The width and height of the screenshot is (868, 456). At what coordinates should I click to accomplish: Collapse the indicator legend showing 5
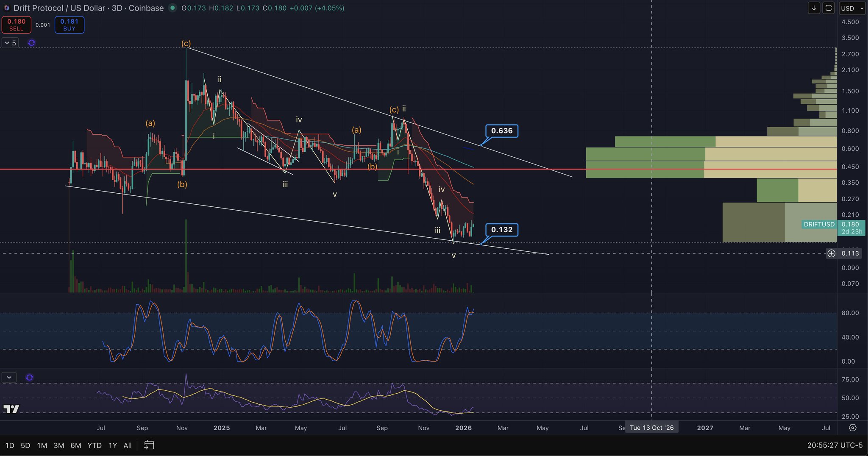pos(10,43)
